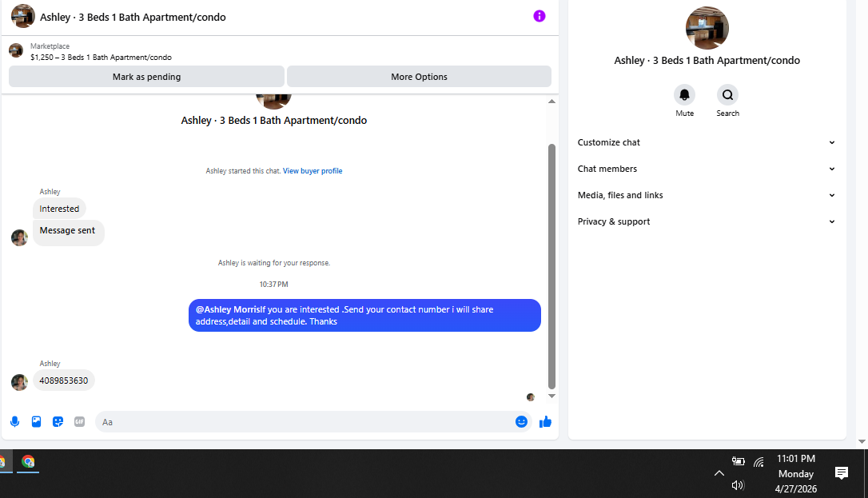The width and height of the screenshot is (868, 498).
Task: Mark listing as pending
Action: click(147, 77)
